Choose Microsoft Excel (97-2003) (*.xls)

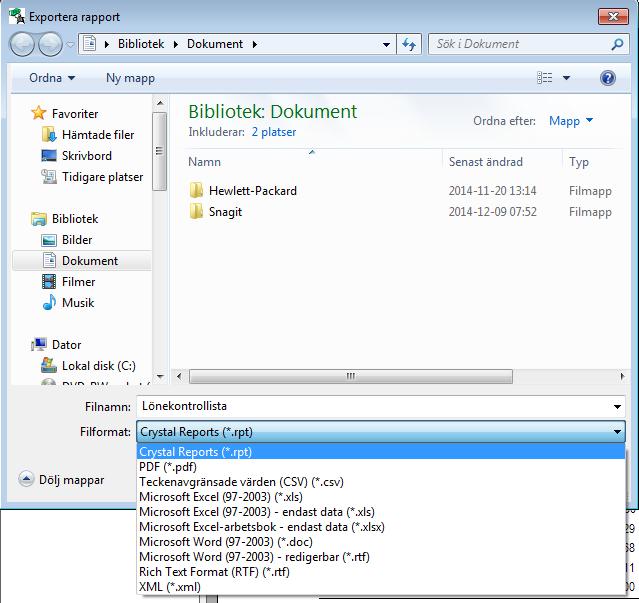pyautogui.click(x=381, y=497)
